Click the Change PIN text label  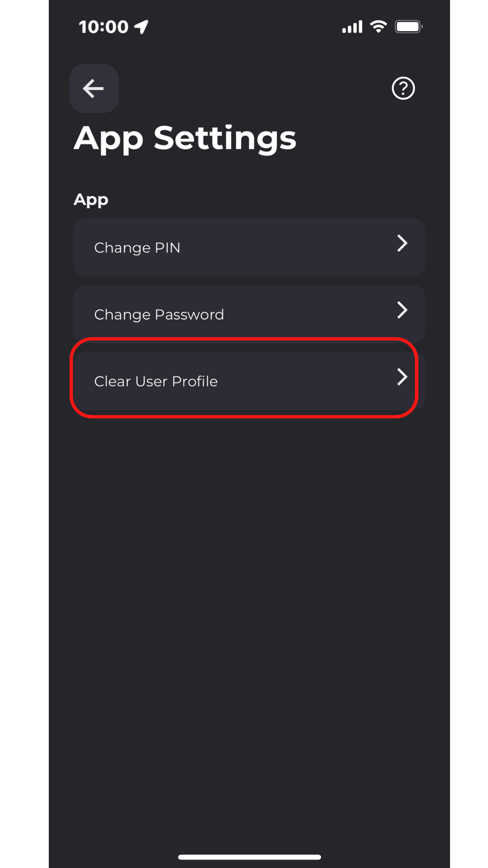pyautogui.click(x=137, y=248)
